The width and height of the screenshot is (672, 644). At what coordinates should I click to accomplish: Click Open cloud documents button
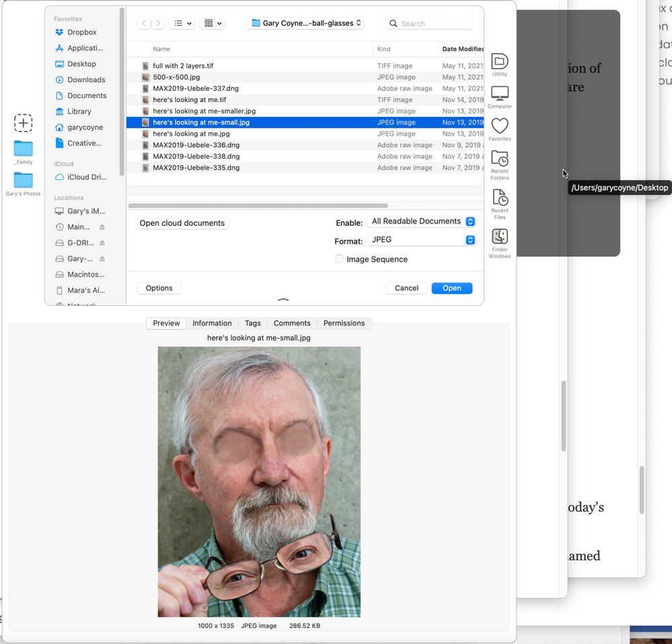pos(182,223)
